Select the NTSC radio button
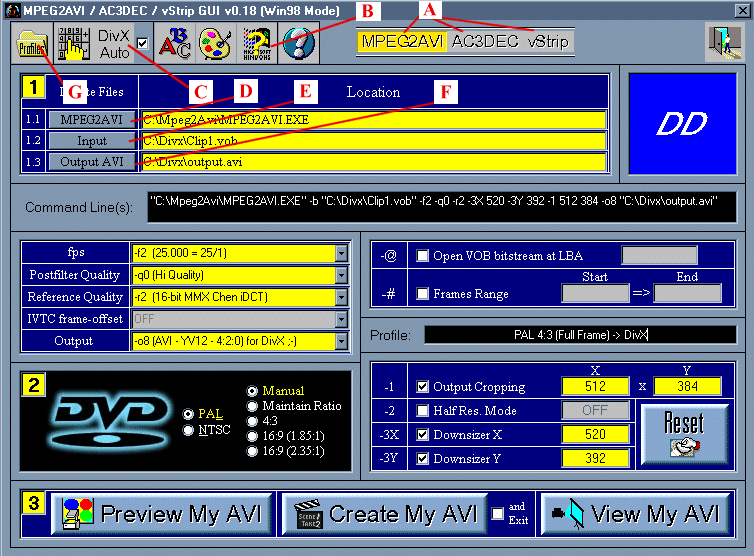The width and height of the screenshot is (754, 556). tap(188, 430)
